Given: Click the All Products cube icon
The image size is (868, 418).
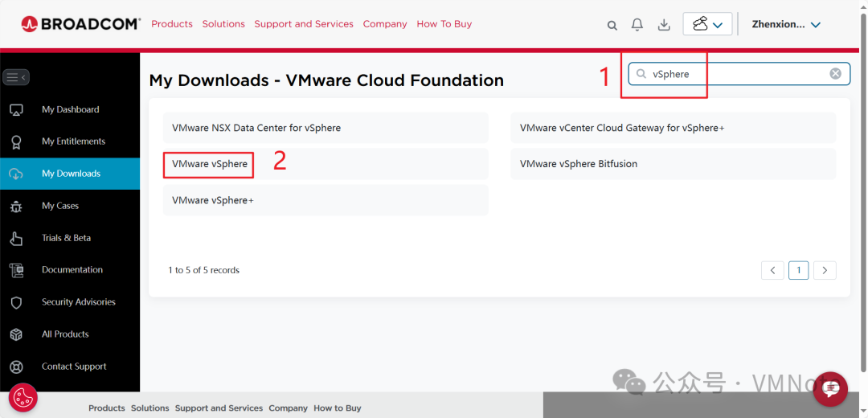Looking at the screenshot, I should click(16, 334).
